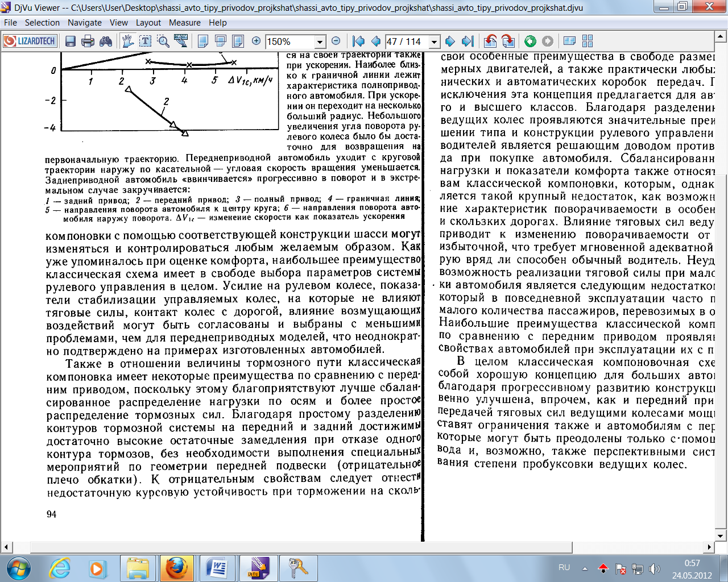Zoom in with the plus icon
This screenshot has height=582, width=728.
point(257,41)
